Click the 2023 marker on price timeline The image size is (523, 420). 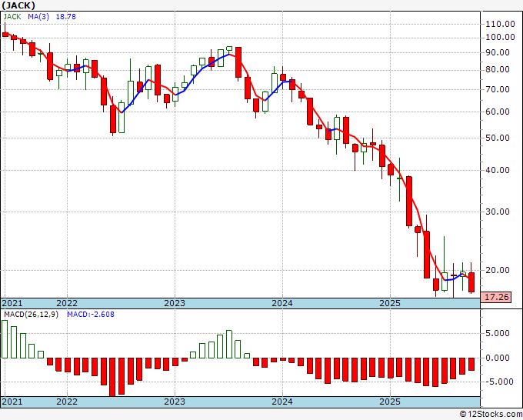click(x=175, y=303)
